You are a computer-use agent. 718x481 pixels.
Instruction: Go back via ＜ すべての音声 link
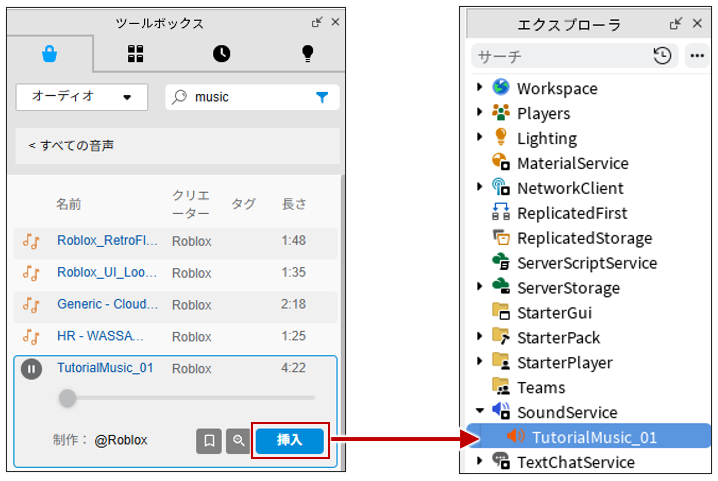tap(71, 146)
